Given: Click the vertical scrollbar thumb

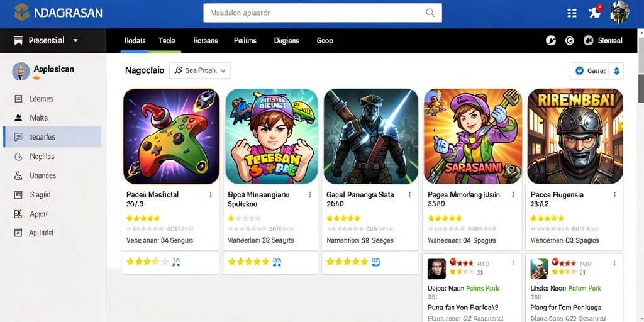Looking at the screenshot, I should coord(641,89).
